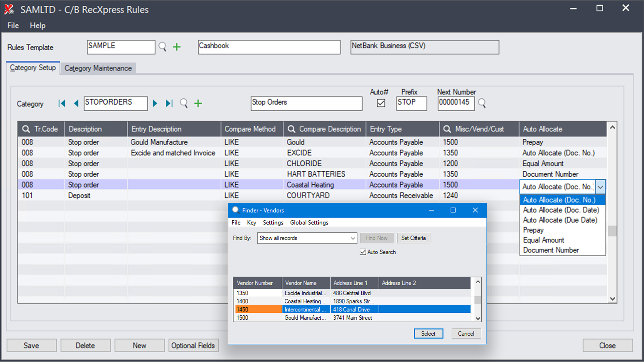Choose Auto Allocate (Doc. No.) list option
The width and height of the screenshot is (644, 362).
pos(562,200)
